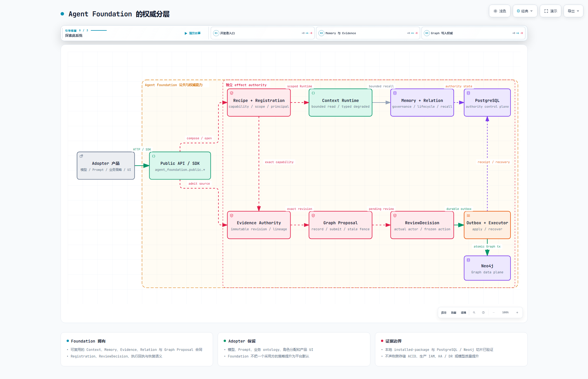Click the 'exact revision' edge label
The width and height of the screenshot is (588, 379).
(299, 209)
